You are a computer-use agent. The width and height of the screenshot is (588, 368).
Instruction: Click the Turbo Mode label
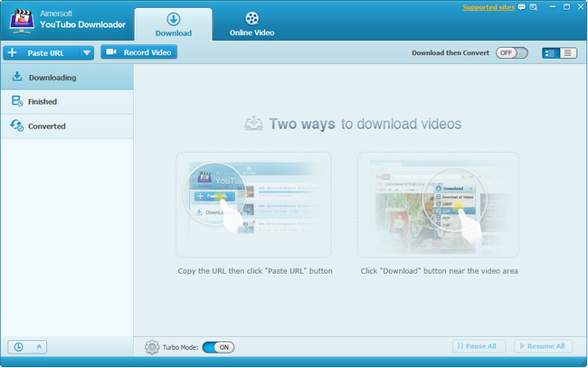(180, 347)
